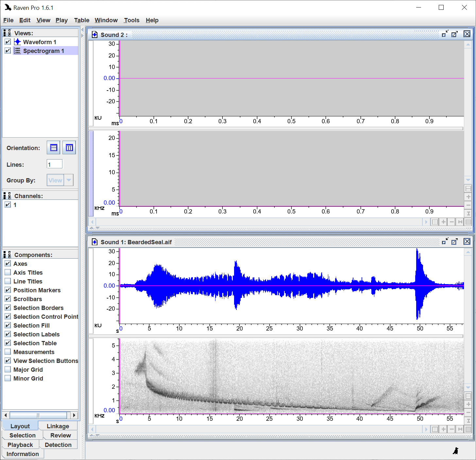Zoom out vertically on BeardedSeal.aif window
Screen dimensions: 476x460
[468, 413]
